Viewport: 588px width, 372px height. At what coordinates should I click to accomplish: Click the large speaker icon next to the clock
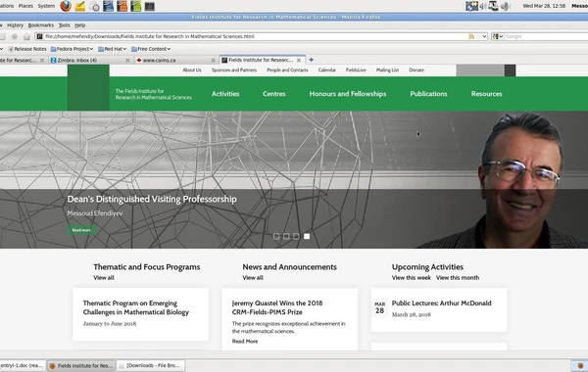505,6
